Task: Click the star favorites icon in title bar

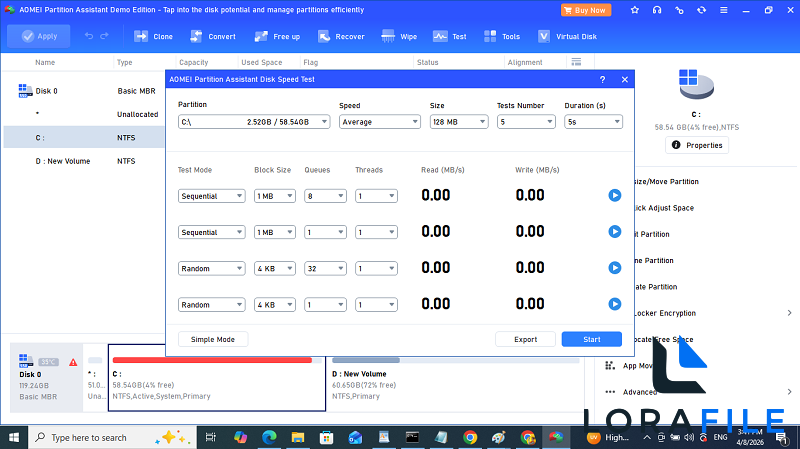Action: click(635, 10)
